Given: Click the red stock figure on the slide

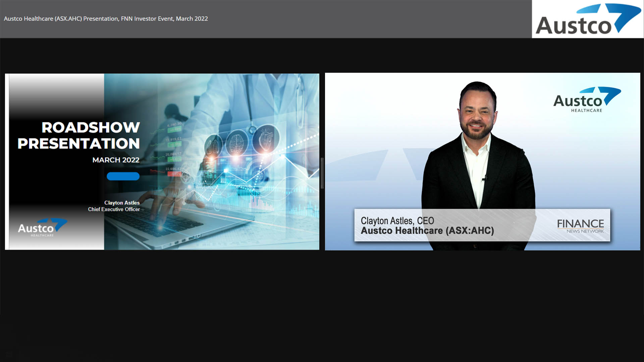Looking at the screenshot, I should pos(174,174).
